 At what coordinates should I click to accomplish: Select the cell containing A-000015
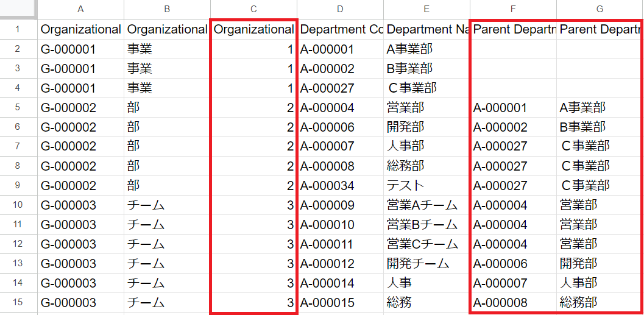[327, 302]
